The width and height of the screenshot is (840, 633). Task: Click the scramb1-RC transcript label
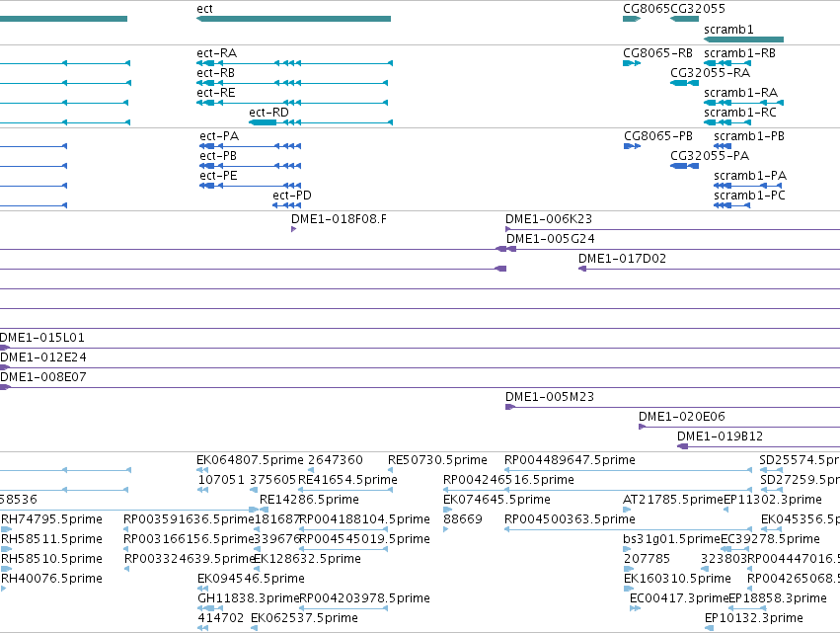(x=740, y=113)
